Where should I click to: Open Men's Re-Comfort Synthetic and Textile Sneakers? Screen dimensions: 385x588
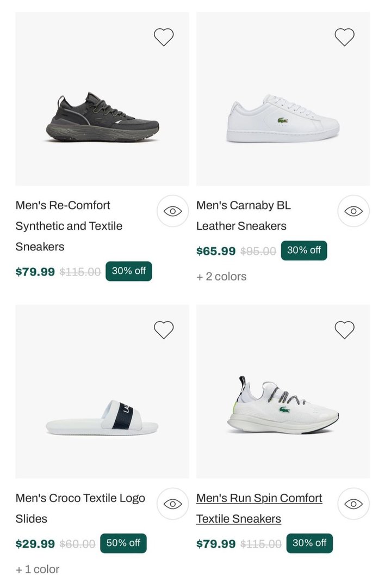69,226
